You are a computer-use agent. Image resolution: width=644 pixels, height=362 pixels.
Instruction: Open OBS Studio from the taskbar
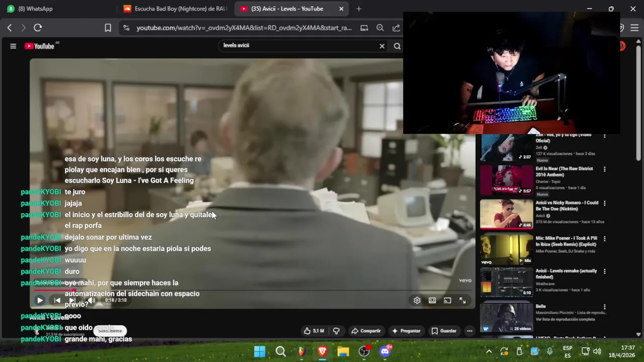364,351
